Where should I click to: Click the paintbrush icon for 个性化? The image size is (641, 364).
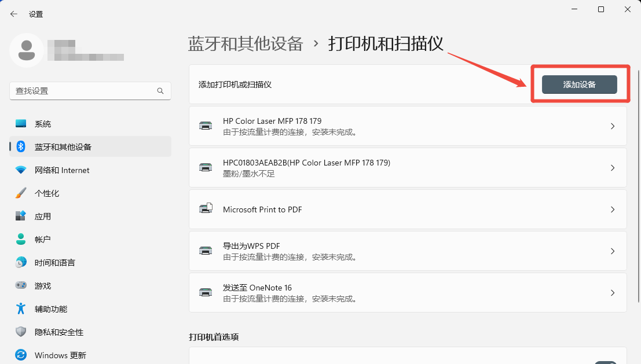click(x=21, y=193)
